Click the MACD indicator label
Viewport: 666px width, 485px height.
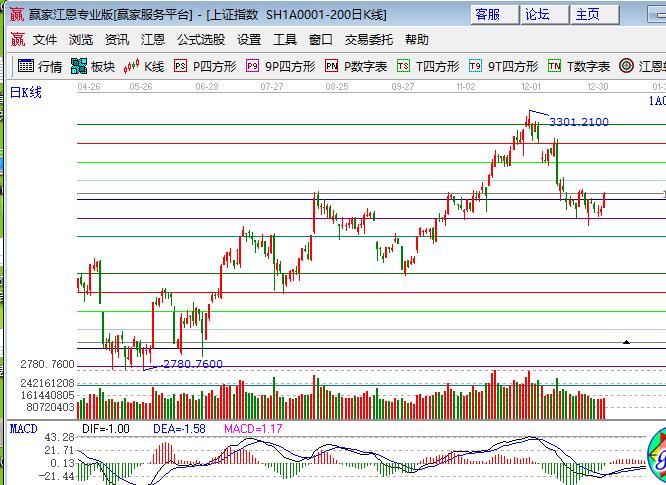coord(23,428)
